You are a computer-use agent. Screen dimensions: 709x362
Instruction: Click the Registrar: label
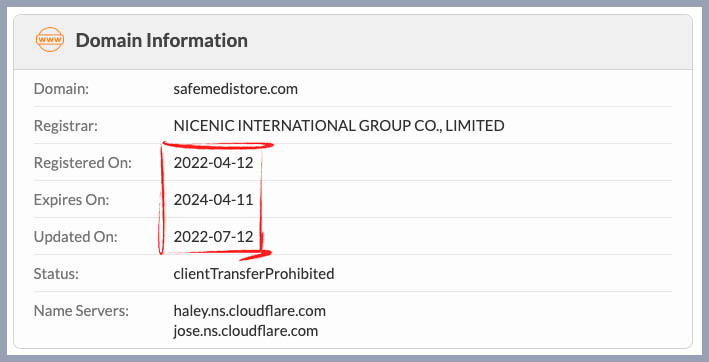[66, 125]
